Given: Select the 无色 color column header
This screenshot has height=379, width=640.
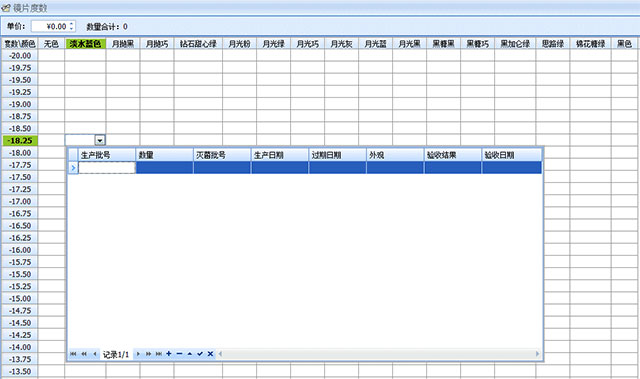Looking at the screenshot, I should pyautogui.click(x=51, y=44).
